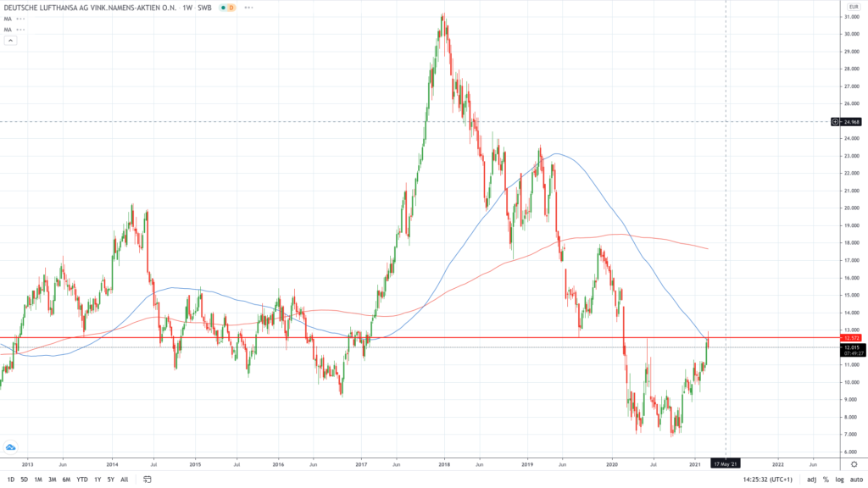The width and height of the screenshot is (868, 488).
Task: Select the red horizontal line price label 12.572
Action: point(852,338)
